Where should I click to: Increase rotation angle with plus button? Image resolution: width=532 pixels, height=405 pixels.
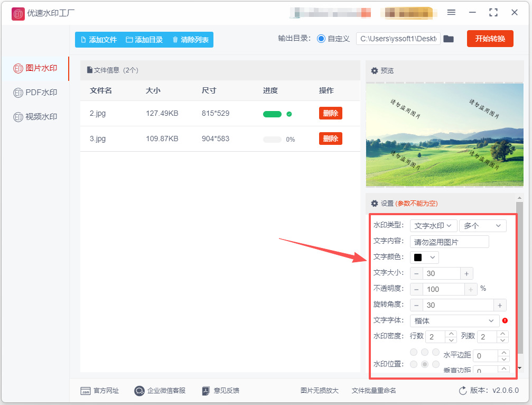(x=500, y=305)
